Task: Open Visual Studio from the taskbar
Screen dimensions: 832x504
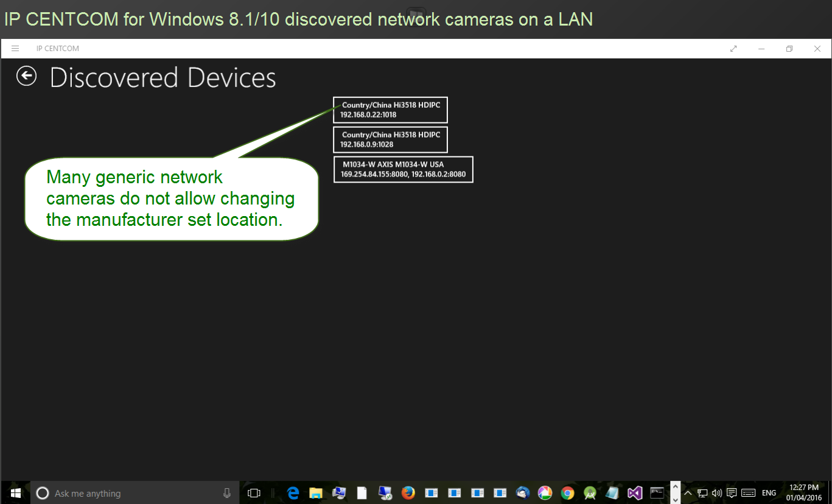Action: [635, 493]
